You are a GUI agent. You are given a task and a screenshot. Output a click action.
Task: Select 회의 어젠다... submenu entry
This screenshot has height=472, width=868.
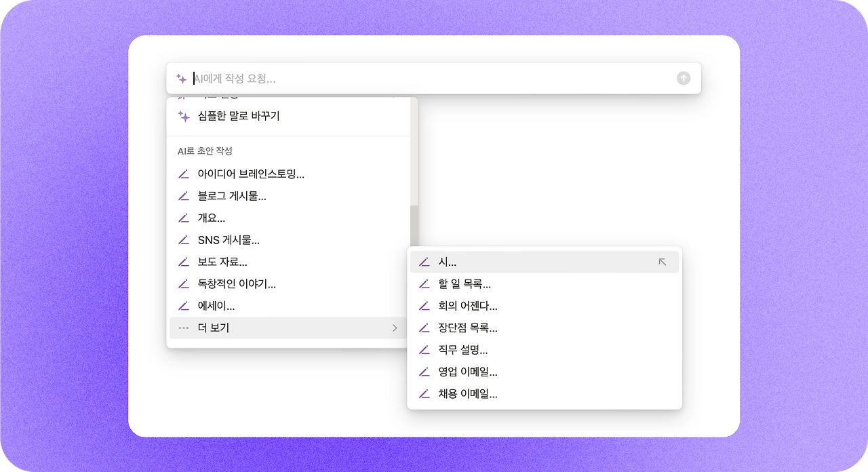coord(545,306)
